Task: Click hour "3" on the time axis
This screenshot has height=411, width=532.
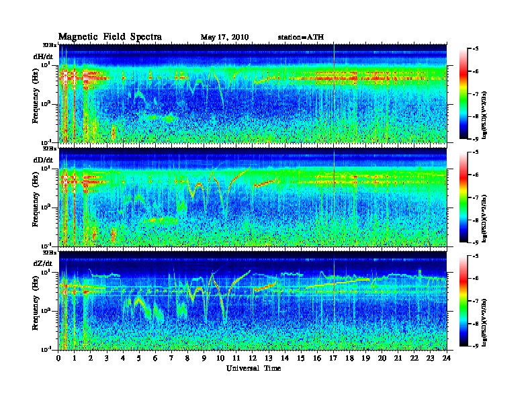Action: 107,359
